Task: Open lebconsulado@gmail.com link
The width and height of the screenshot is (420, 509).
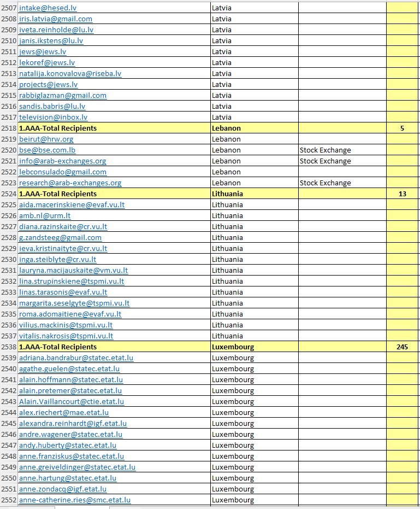Action: [63, 172]
